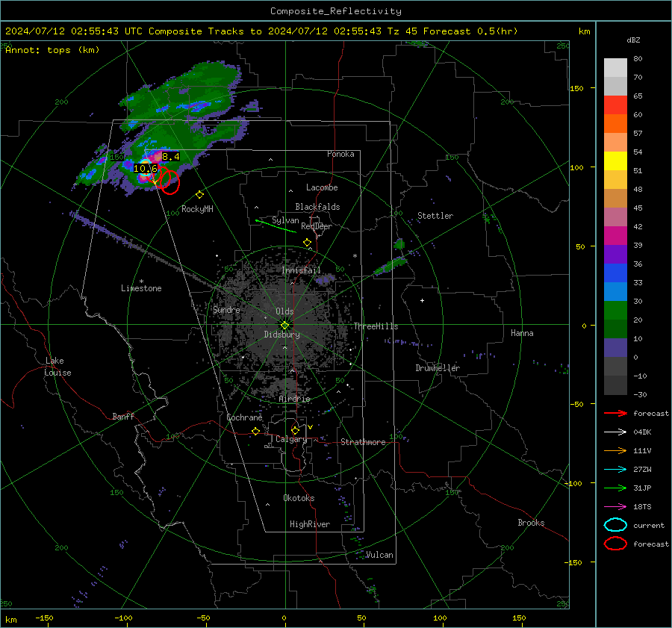Image resolution: width=672 pixels, height=628 pixels.
Task: Click the Innisfail city label
Action: coord(301,270)
